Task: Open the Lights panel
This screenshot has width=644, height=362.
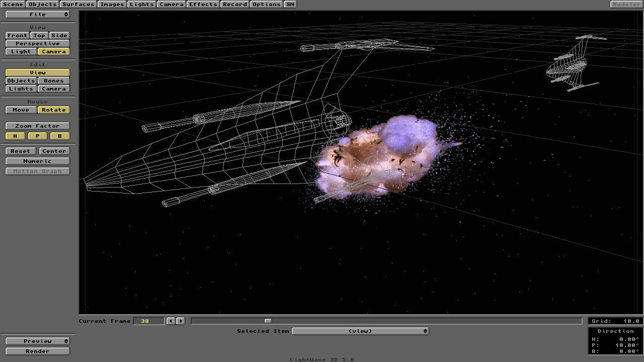Action: (x=142, y=4)
